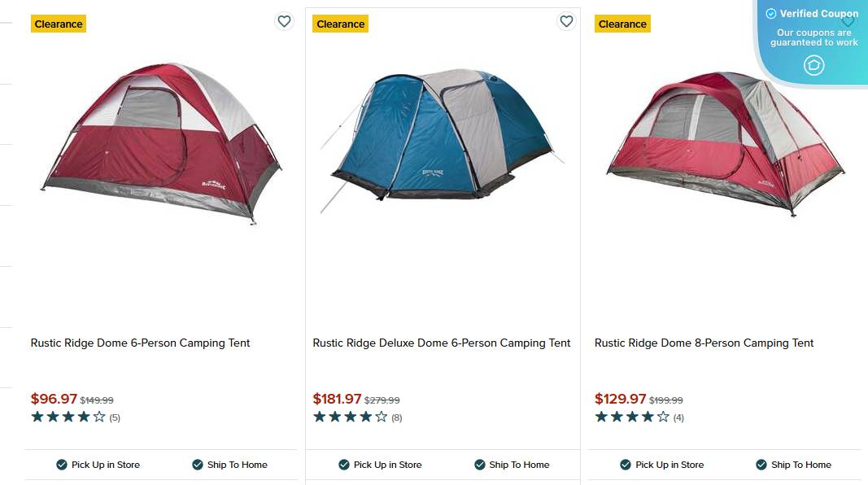Click the (8) review count
The width and height of the screenshot is (868, 485).
point(397,418)
